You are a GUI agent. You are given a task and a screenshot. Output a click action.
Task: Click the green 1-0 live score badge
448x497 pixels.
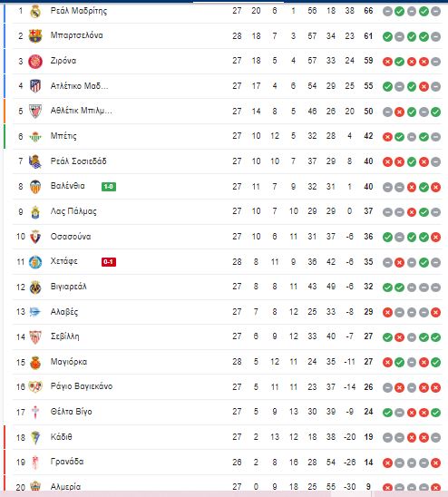click(x=109, y=187)
